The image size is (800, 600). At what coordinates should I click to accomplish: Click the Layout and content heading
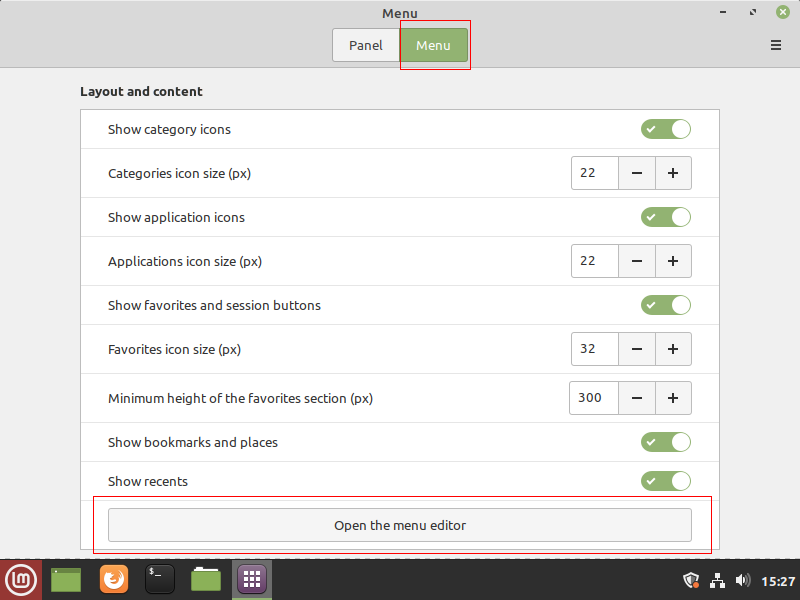[141, 91]
